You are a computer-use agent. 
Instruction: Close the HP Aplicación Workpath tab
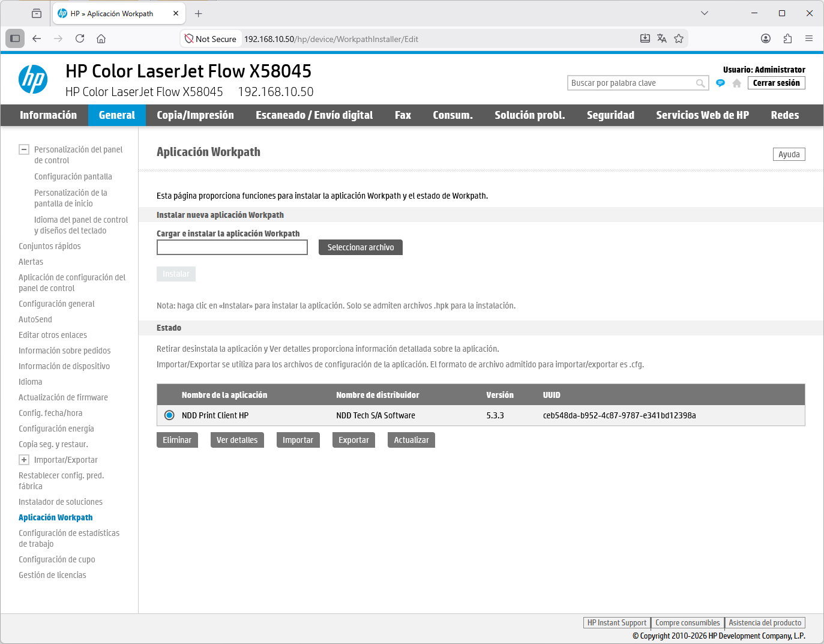[x=176, y=13]
